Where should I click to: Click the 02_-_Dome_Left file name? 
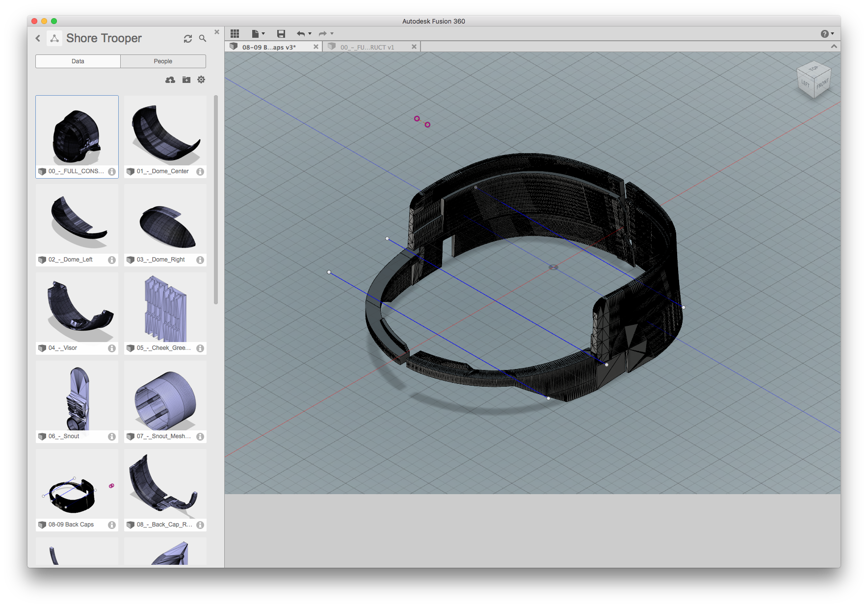[71, 260]
